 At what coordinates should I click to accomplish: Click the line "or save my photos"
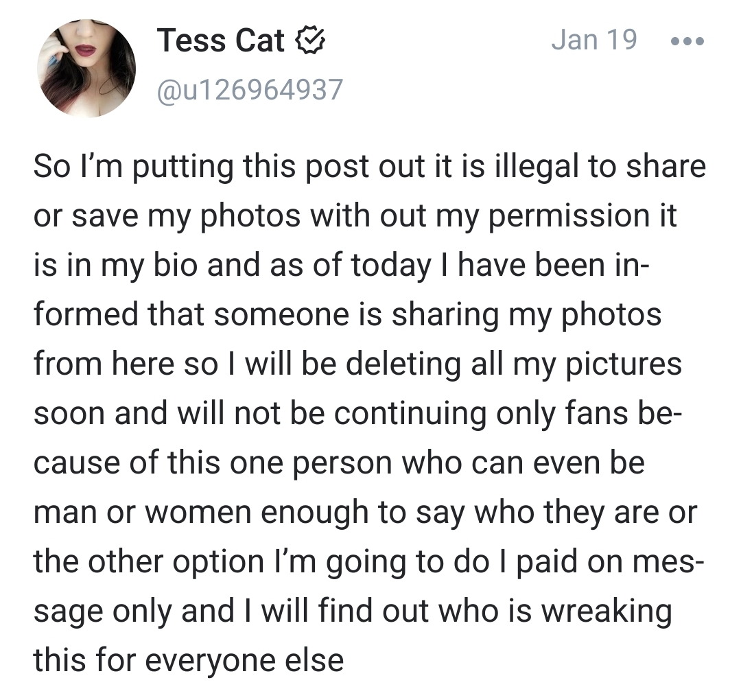[355, 216]
